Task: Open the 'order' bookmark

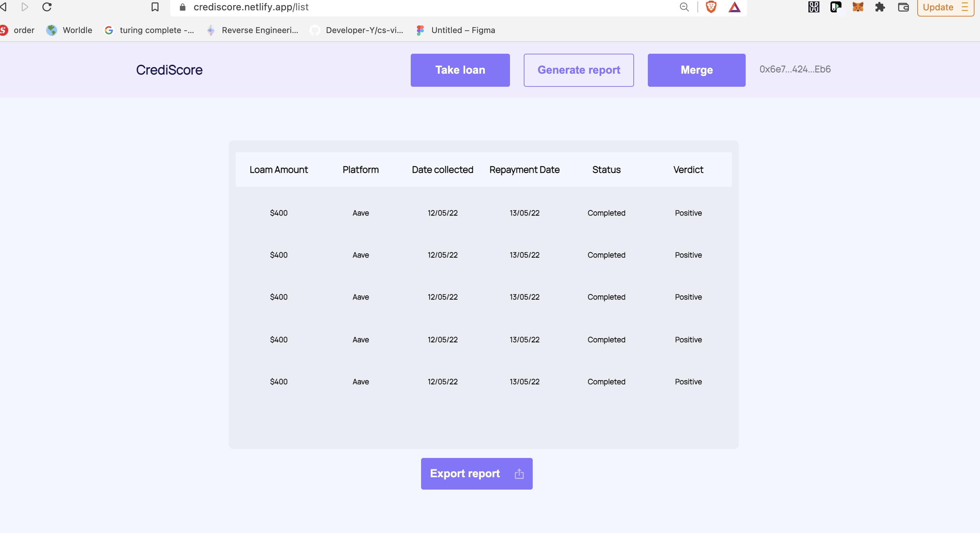Action: (x=18, y=30)
